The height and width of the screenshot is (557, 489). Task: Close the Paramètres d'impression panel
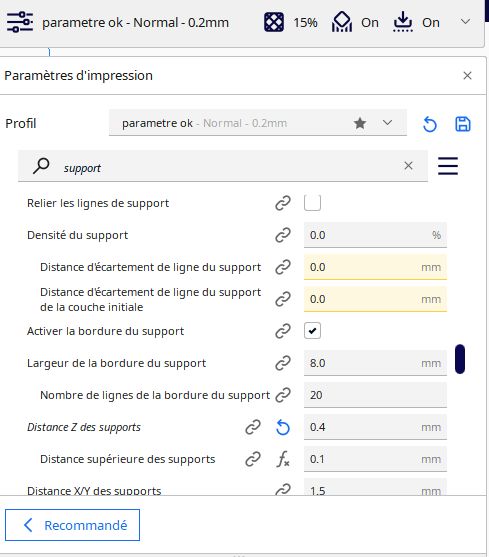click(x=467, y=75)
